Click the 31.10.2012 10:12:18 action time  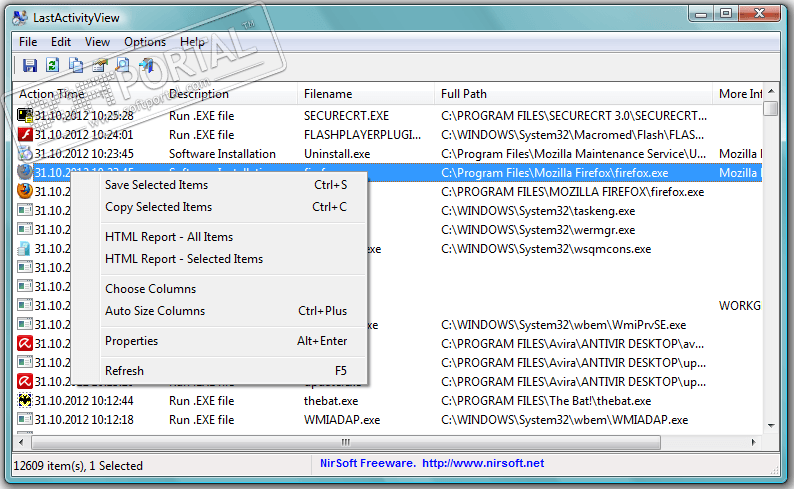[x=84, y=420]
